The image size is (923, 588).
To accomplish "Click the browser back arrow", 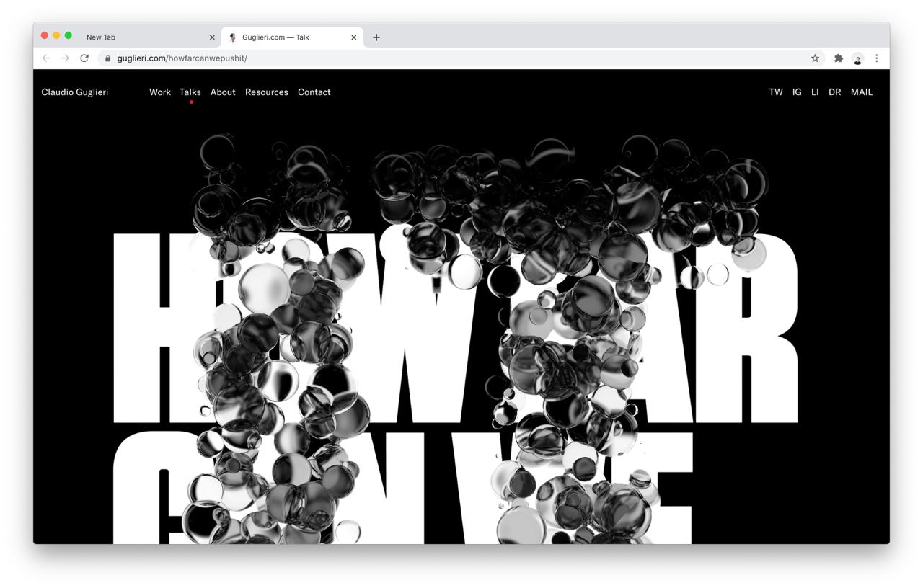I will tap(46, 58).
